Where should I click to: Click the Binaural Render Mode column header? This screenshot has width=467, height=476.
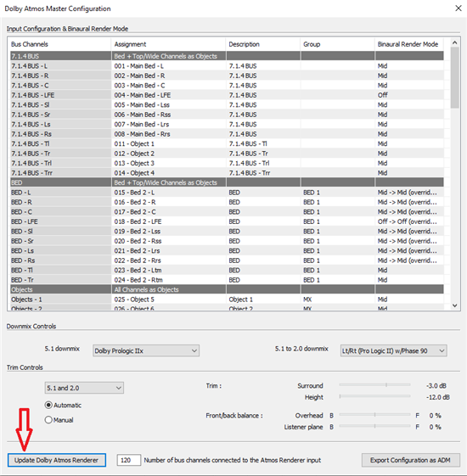409,44
